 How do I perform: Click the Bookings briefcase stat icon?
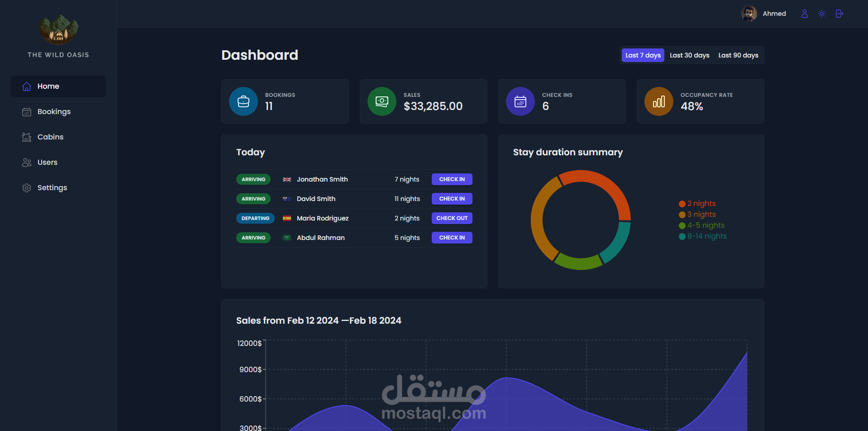243,101
